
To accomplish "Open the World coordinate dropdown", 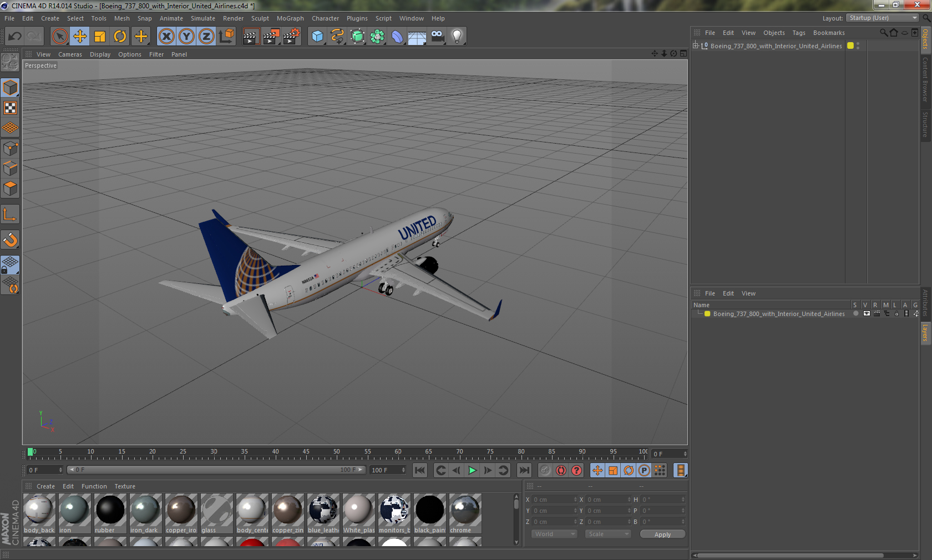I will click(x=554, y=534).
